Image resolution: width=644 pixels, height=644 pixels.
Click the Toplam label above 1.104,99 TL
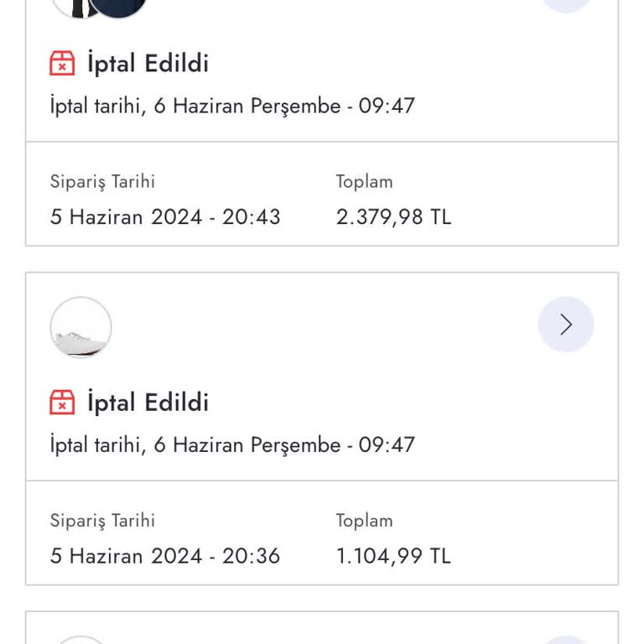[x=364, y=521]
